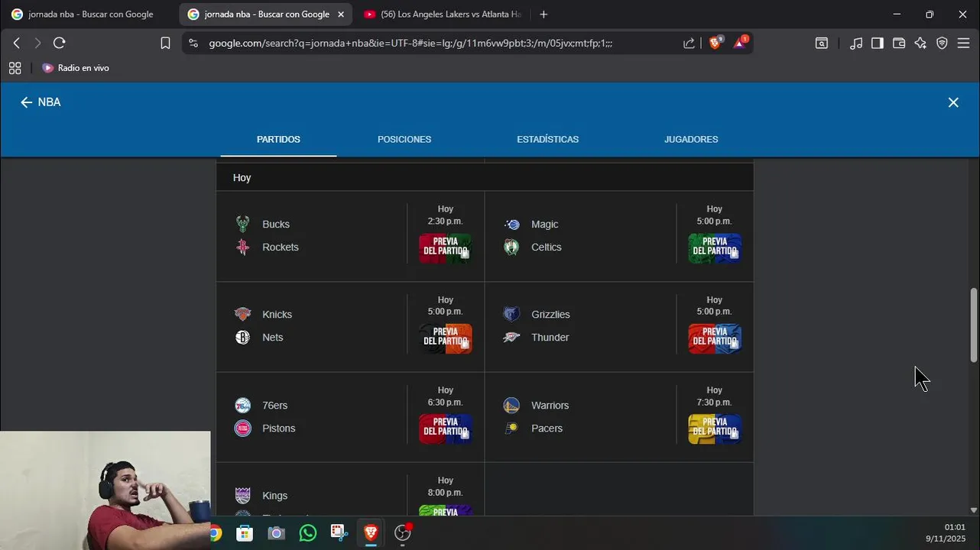Open Previa del Partido for Bucks vs Rockets

tap(446, 248)
